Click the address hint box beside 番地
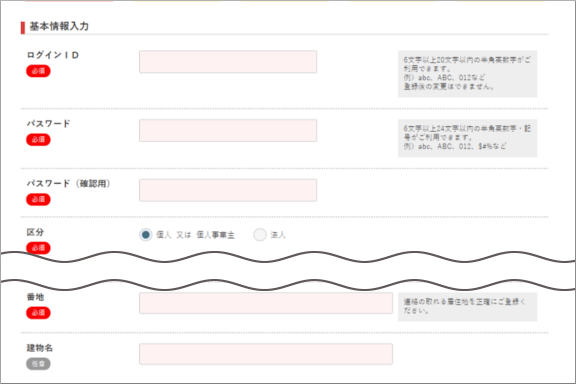The image size is (576, 384). tap(467, 307)
